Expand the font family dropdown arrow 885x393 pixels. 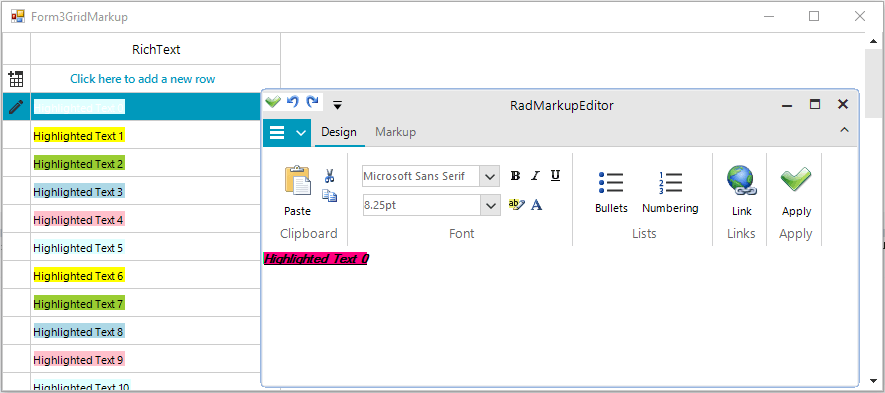[489, 176]
